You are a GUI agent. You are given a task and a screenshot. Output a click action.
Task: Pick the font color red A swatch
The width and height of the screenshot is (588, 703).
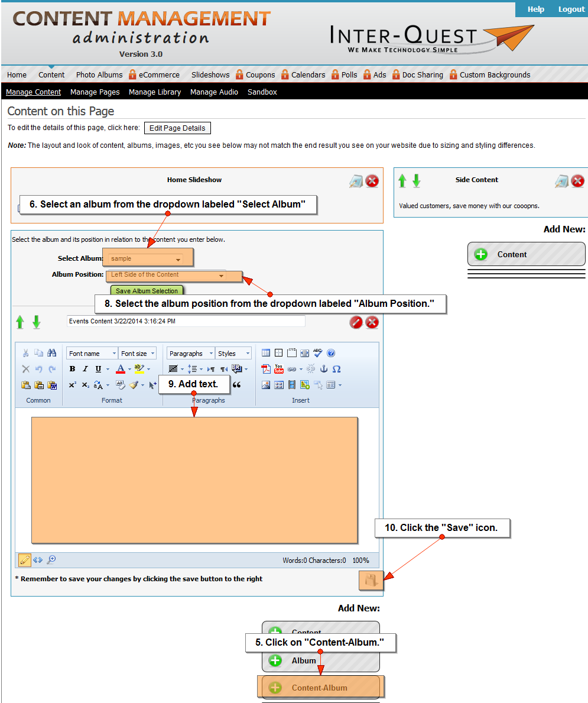coord(121,369)
